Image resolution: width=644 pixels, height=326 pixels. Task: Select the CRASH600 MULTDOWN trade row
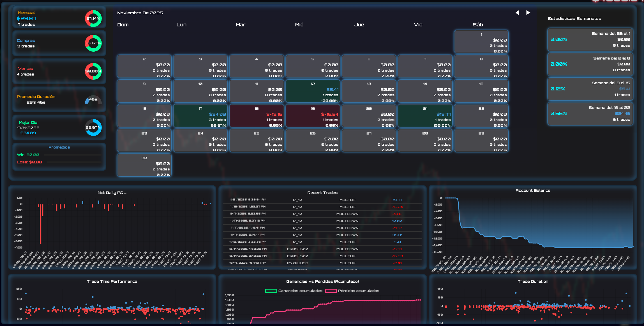coord(322,249)
